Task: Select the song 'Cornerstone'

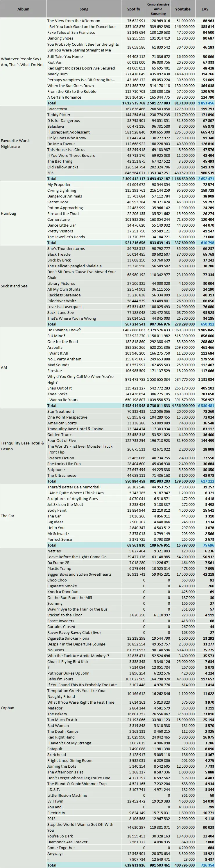Action: [x=58, y=220]
